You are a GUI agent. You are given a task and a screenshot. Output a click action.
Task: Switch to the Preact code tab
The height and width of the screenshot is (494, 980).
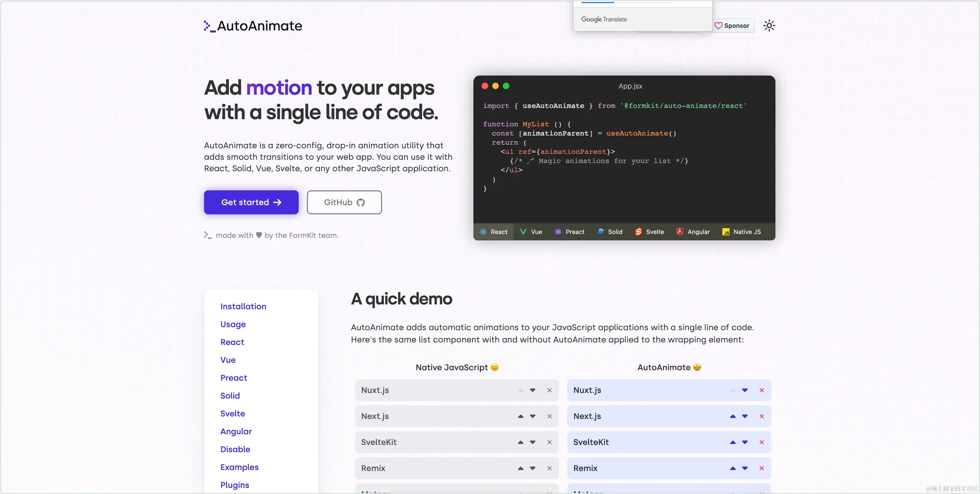pyautogui.click(x=569, y=232)
